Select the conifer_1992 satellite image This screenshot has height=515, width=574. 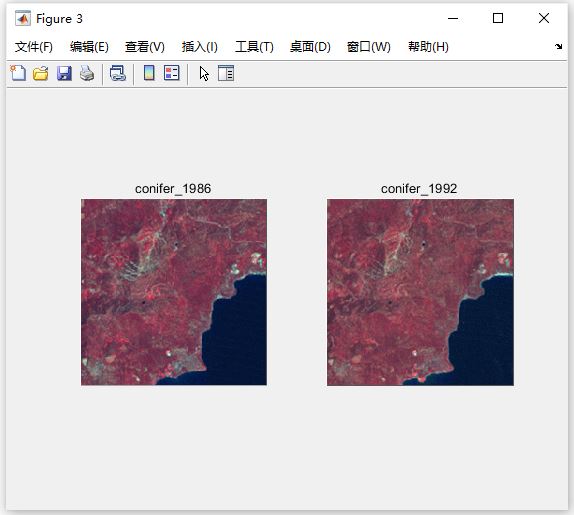click(x=420, y=292)
